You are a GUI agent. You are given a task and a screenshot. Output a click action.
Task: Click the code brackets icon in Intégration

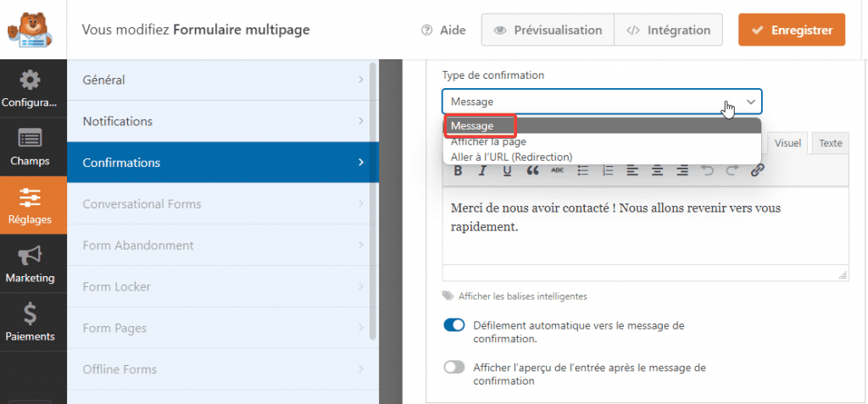632,30
